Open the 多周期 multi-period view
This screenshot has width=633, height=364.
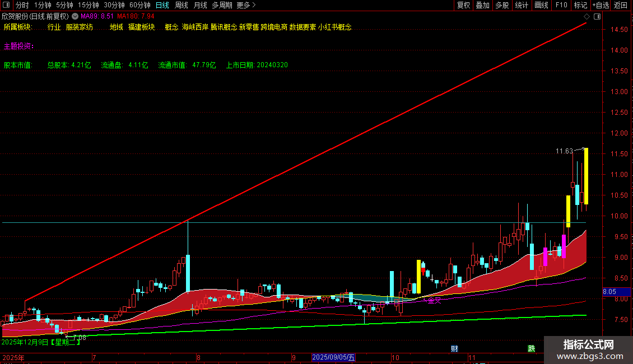coord(222,5)
